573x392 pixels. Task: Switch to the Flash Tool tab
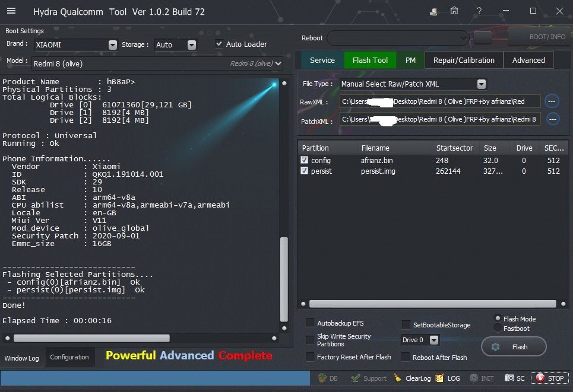[x=370, y=60]
